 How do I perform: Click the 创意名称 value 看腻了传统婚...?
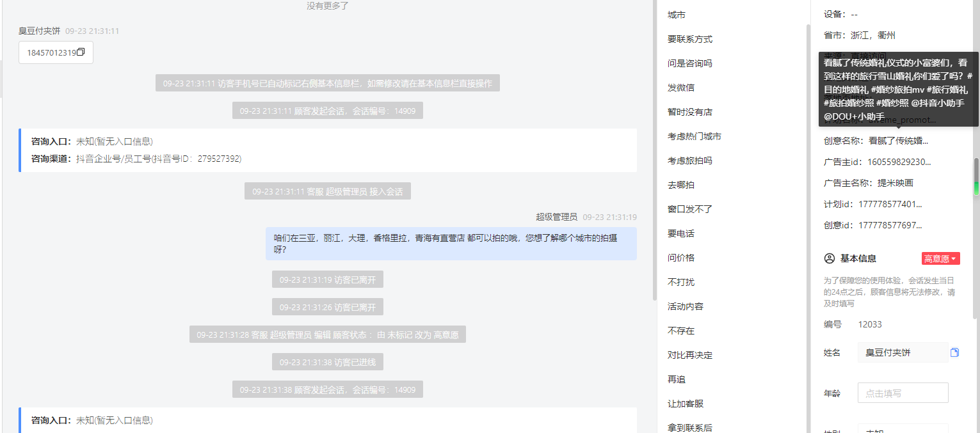(898, 141)
